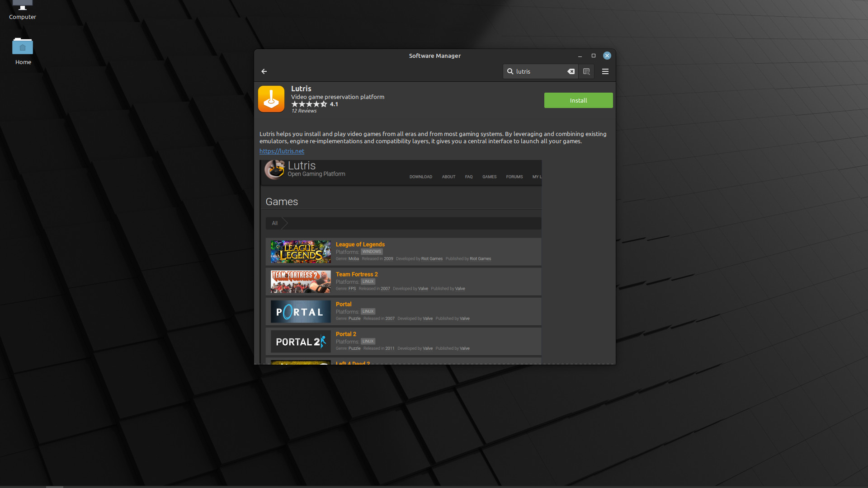Click the 12 Reviews text
Image resolution: width=868 pixels, height=488 pixels.
pos(304,111)
